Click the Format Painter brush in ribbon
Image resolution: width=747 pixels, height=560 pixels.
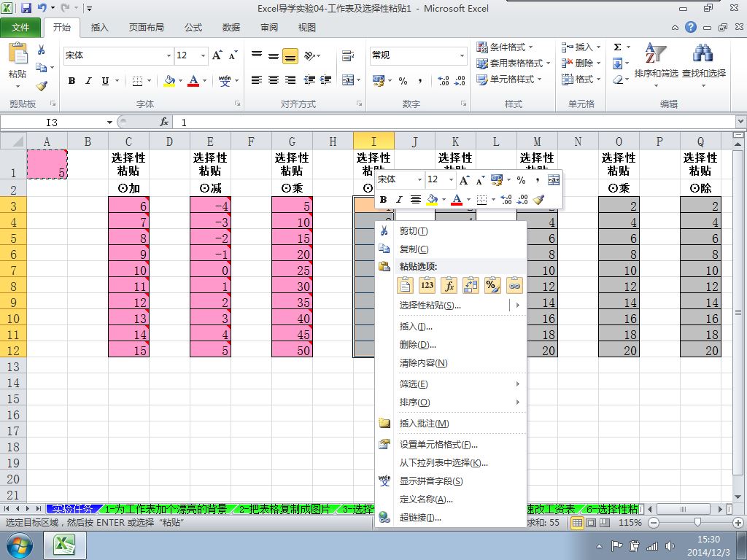point(42,86)
